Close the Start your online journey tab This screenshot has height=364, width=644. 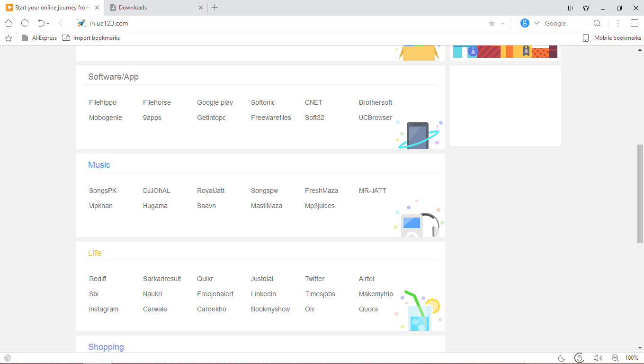tap(97, 8)
